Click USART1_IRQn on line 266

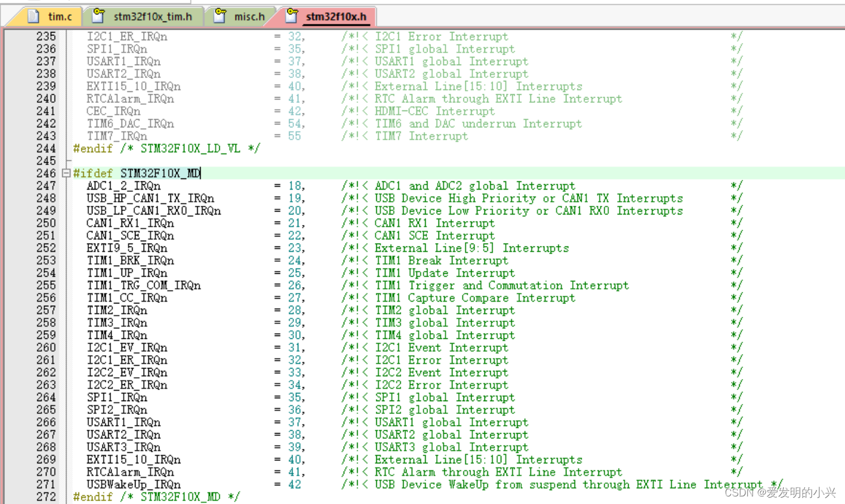(x=123, y=422)
